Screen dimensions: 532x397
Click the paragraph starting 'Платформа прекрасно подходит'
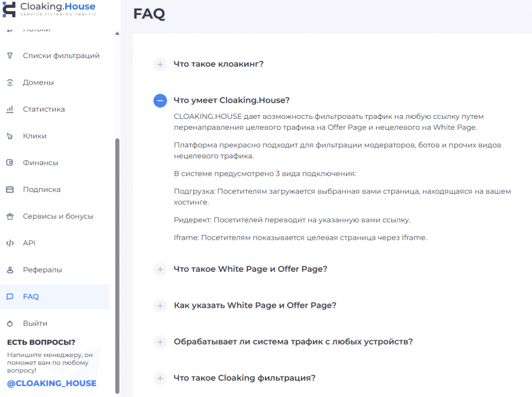click(338, 150)
